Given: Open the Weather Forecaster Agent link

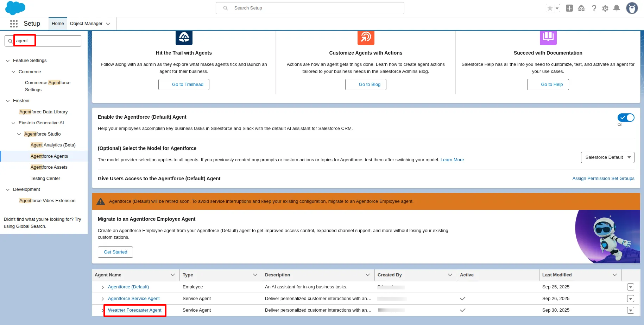Looking at the screenshot, I should pos(135,310).
